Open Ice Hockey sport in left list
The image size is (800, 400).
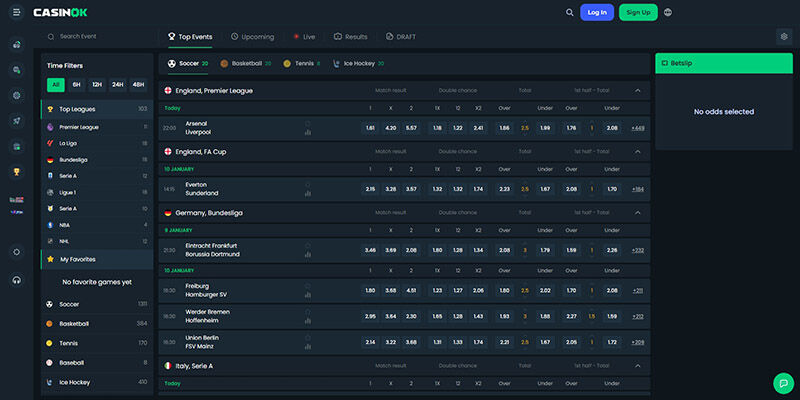tap(97, 382)
